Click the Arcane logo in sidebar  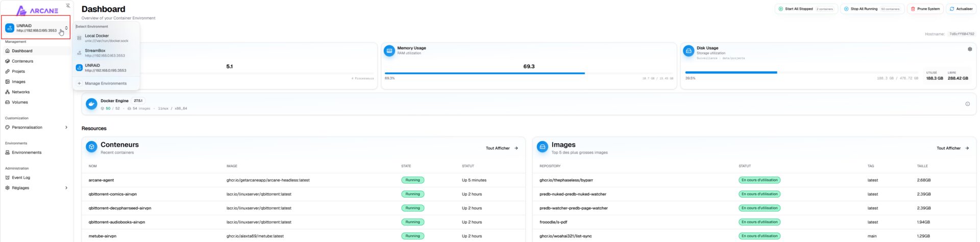pos(37,10)
